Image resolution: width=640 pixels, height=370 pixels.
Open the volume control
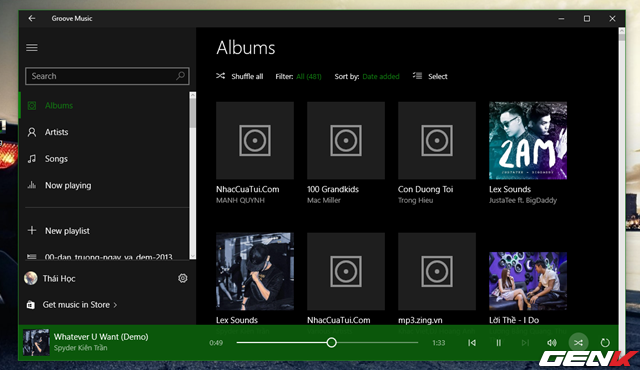click(x=552, y=343)
